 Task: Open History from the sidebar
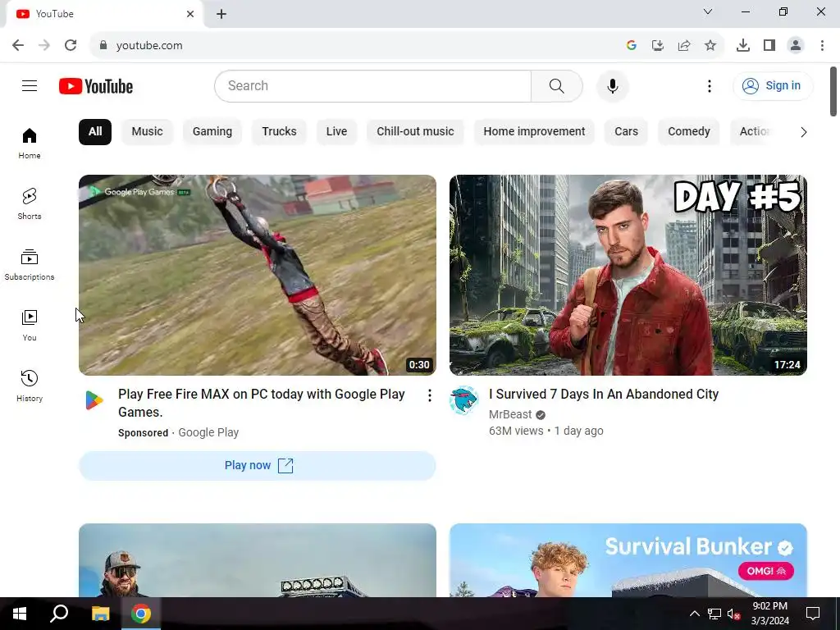click(30, 386)
